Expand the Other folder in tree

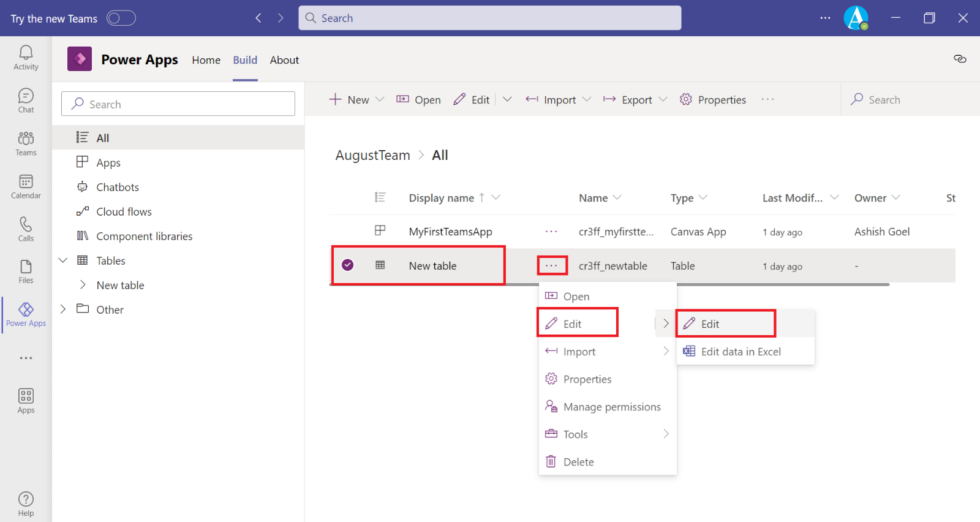point(63,309)
